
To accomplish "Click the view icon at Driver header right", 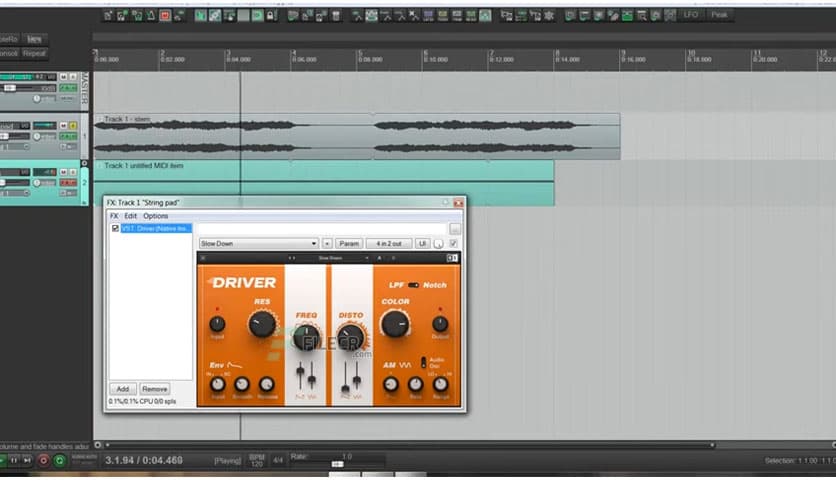I will pos(452,258).
